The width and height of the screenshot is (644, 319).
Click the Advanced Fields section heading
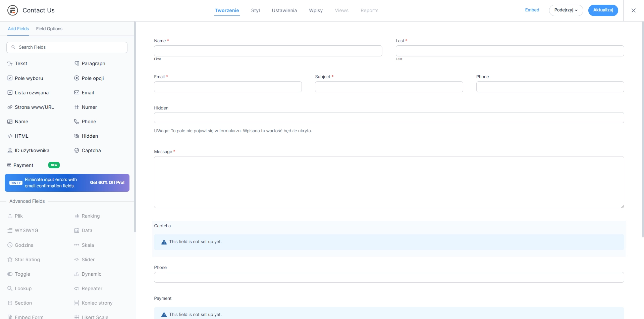pos(27,201)
